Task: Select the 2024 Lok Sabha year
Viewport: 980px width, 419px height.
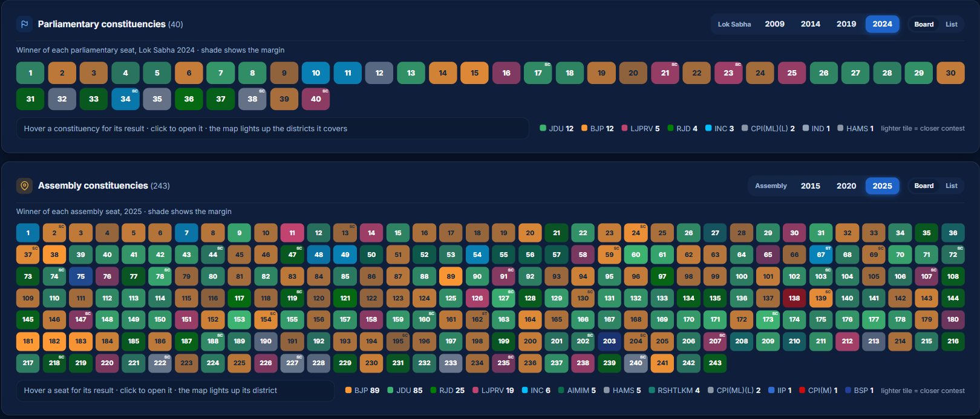Action: click(882, 24)
